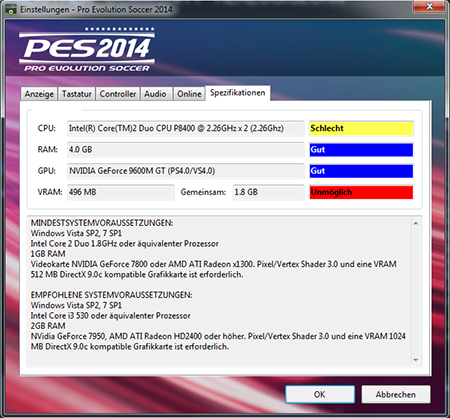Viewport: 450px width, 418px height.
Task: Click the requirements scrollbar up arrow
Action: coord(416,223)
